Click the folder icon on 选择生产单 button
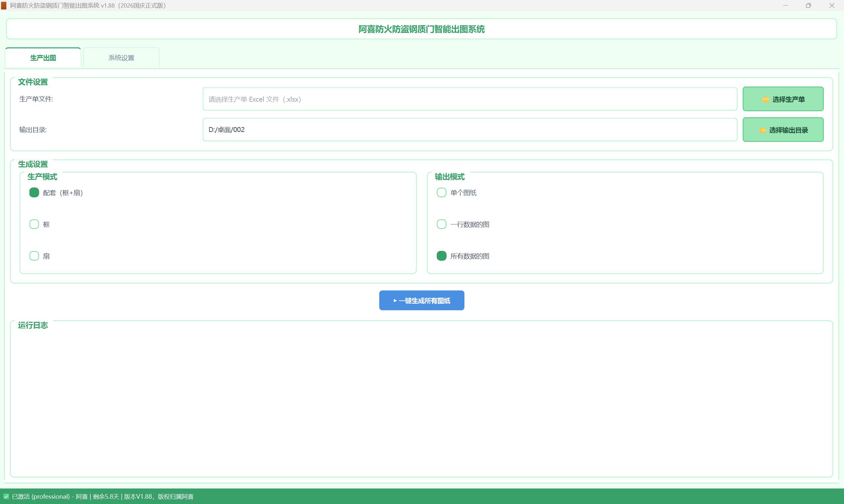 click(766, 99)
